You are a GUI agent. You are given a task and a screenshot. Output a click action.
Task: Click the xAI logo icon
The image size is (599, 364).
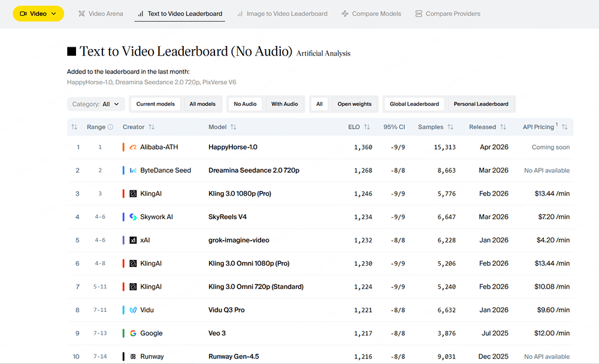(133, 240)
